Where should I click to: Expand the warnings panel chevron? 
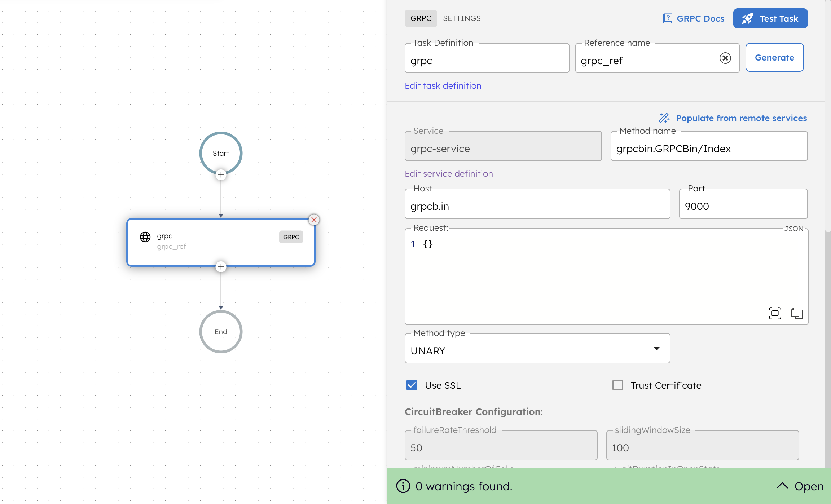pyautogui.click(x=782, y=486)
